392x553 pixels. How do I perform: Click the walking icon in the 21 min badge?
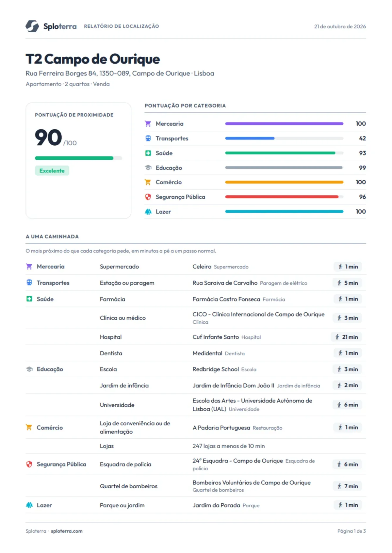point(337,337)
